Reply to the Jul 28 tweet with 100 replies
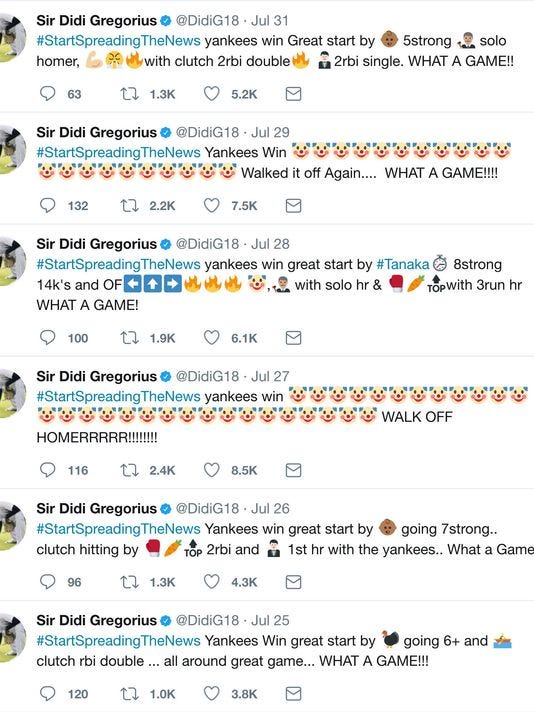534x712 pixels. (x=48, y=338)
